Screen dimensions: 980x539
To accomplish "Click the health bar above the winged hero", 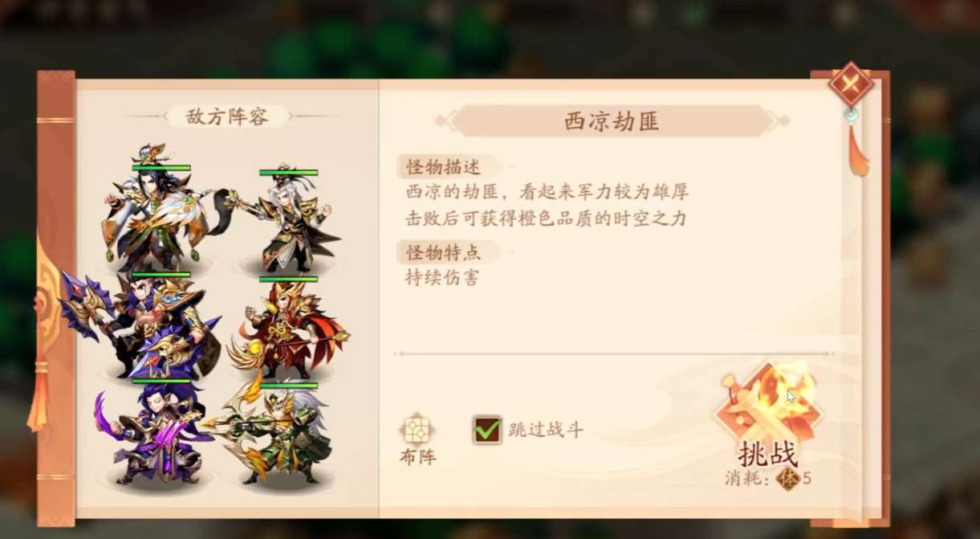I will [x=161, y=168].
